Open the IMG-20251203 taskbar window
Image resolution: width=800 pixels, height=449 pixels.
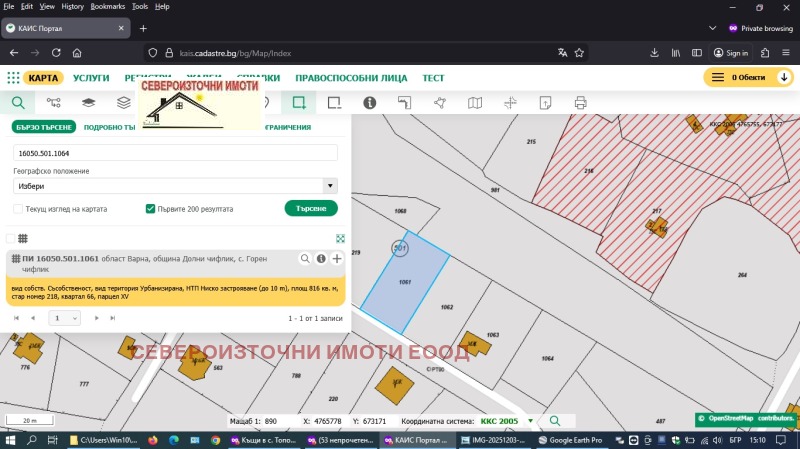493,440
